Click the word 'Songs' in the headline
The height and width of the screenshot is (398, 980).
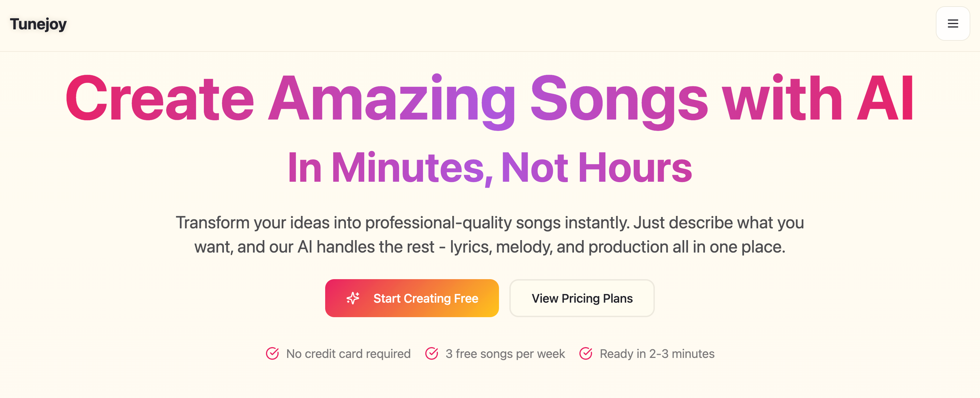[x=619, y=99]
